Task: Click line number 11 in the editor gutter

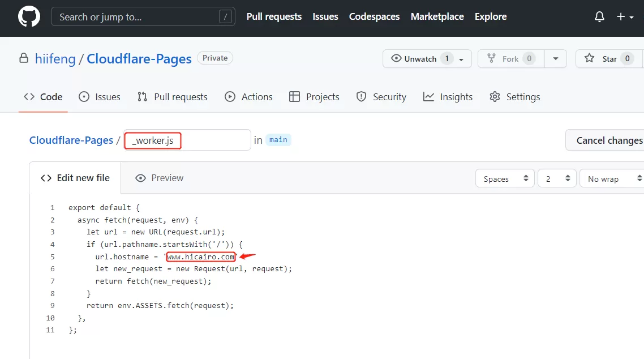Action: pyautogui.click(x=50, y=330)
